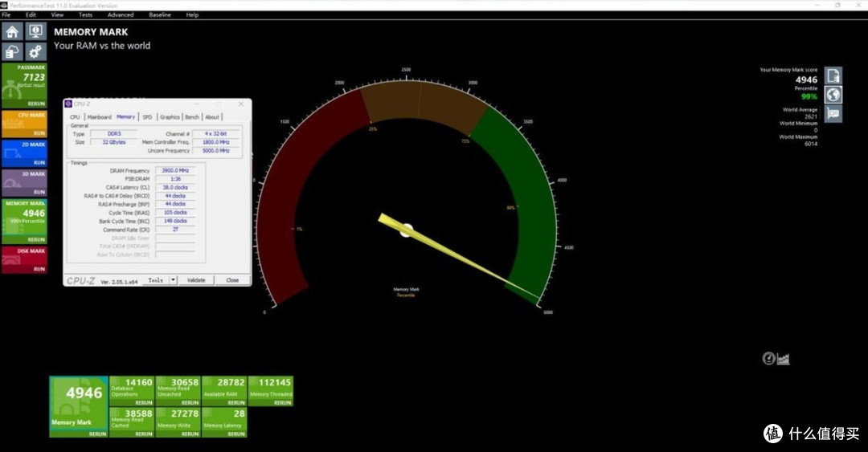Switch to CPU tab in CPU-Z
This screenshot has width=868, height=452.
75,117
